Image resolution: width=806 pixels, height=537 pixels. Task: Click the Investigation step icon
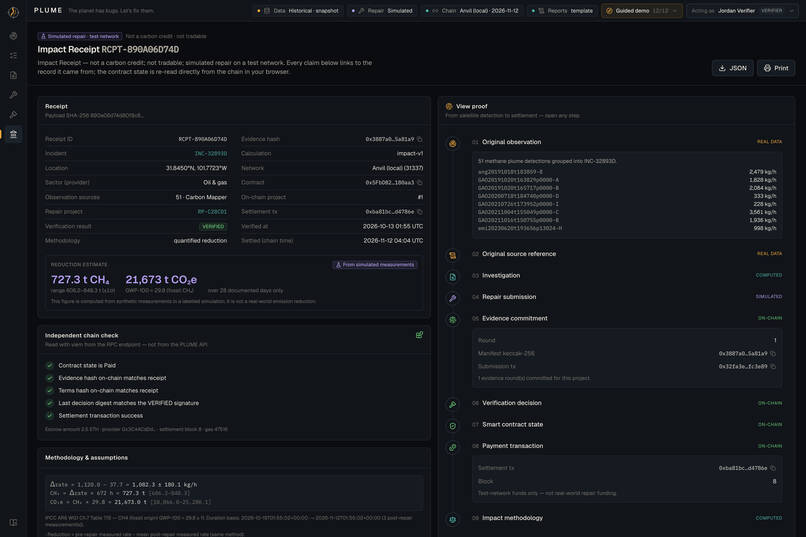(x=452, y=277)
